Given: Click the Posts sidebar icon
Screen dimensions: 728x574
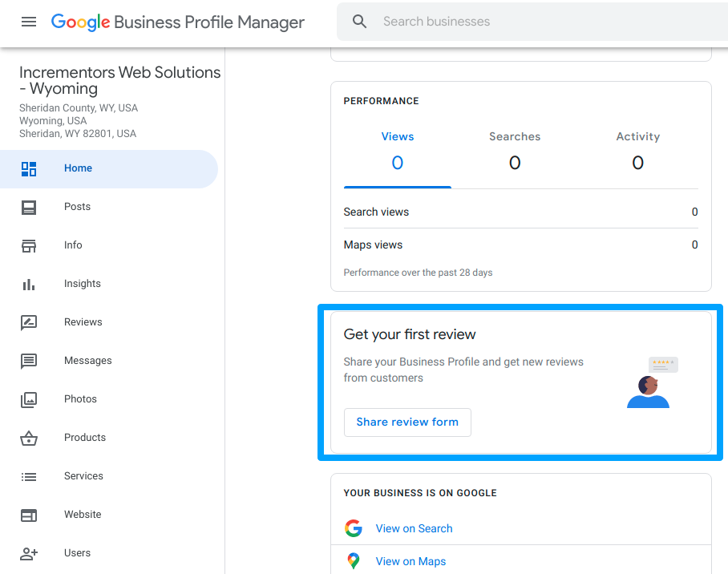Looking at the screenshot, I should [29, 207].
